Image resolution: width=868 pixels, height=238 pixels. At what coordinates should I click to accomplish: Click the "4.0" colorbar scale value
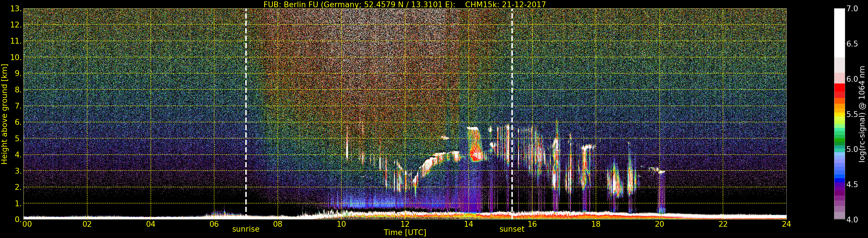point(852,220)
